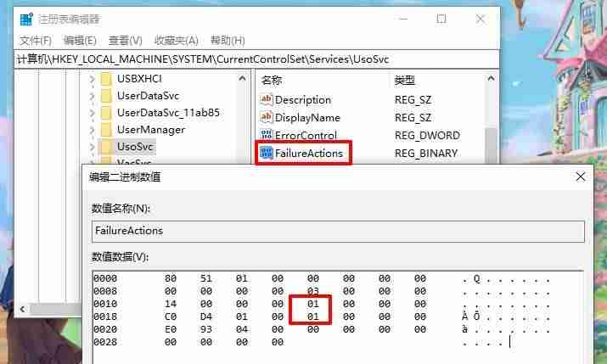This screenshot has height=364, width=607.
Task: Click the FailureActions binary value icon
Action: 267,153
